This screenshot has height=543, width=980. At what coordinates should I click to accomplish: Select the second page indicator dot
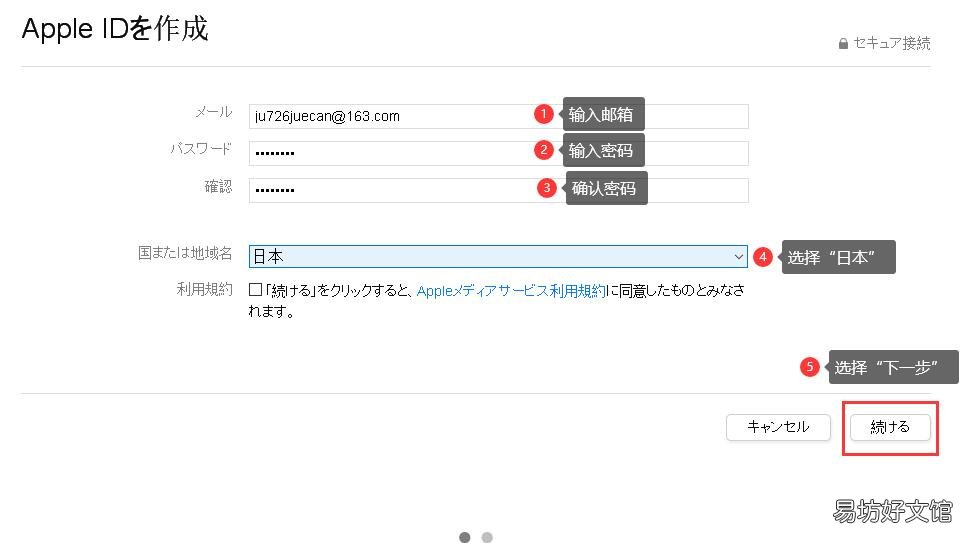pyautogui.click(x=487, y=537)
